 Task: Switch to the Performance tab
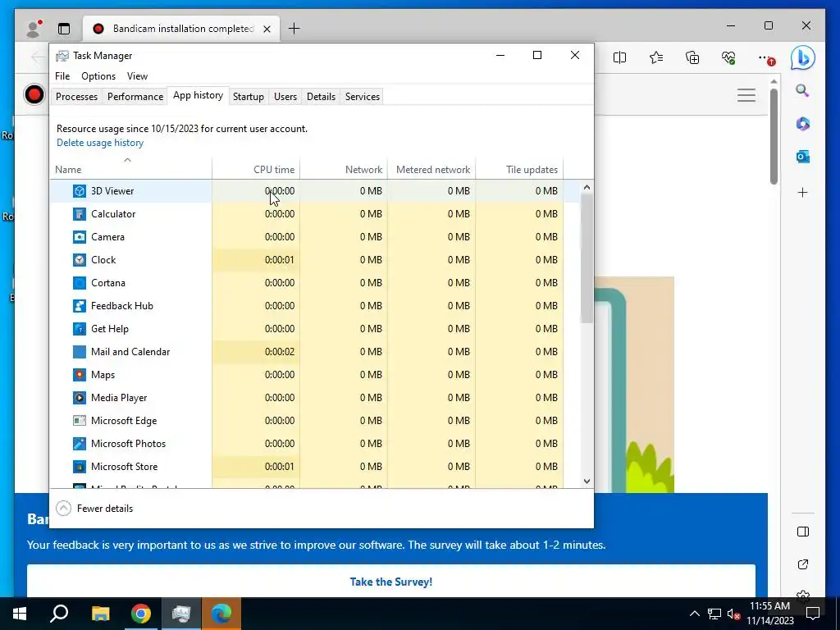tap(135, 97)
